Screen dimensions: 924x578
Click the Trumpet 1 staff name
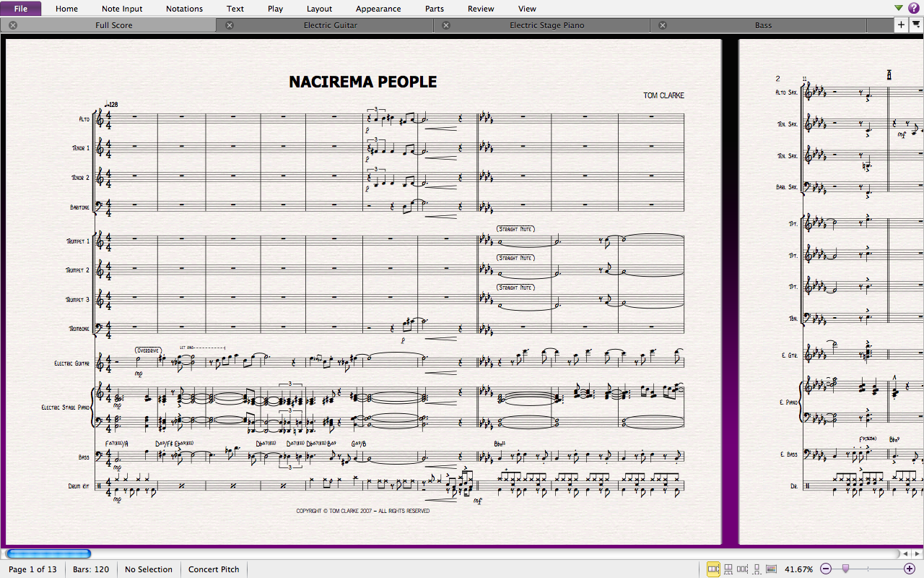point(78,241)
